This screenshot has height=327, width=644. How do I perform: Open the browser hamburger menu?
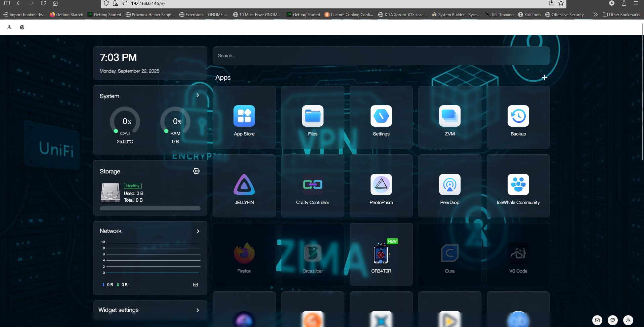point(636,3)
